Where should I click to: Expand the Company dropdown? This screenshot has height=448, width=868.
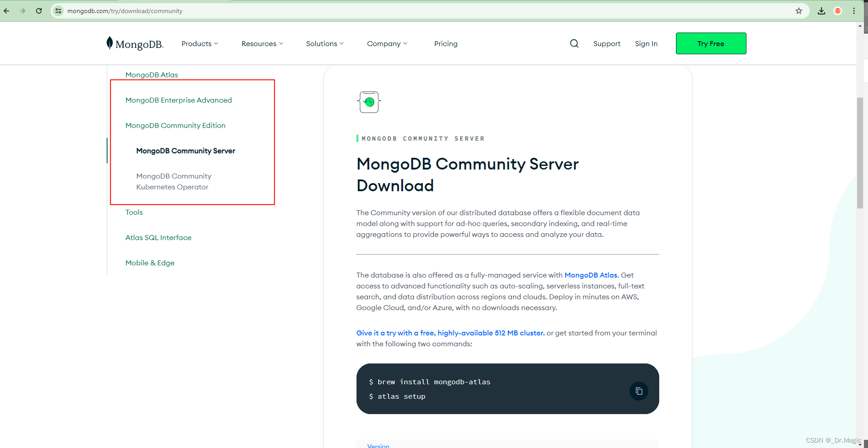pos(386,43)
